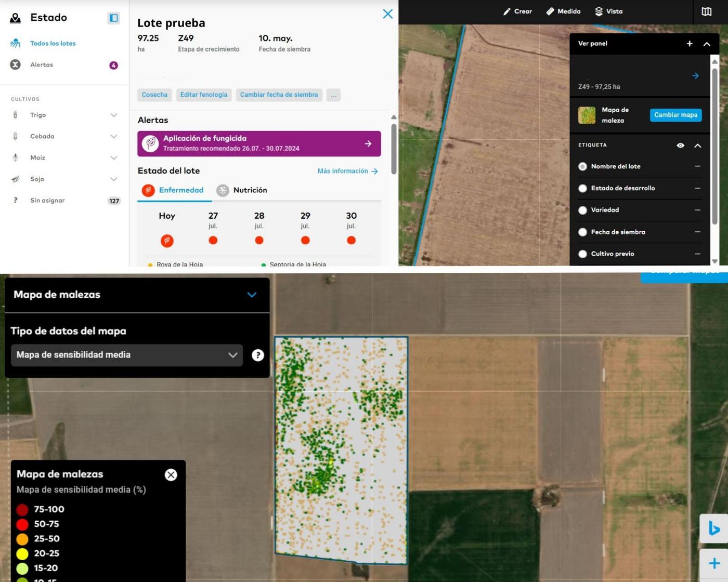Screen dimensions: 728x582
Task: Toggle the Etiqueta eye visibility icon
Action: [x=680, y=145]
